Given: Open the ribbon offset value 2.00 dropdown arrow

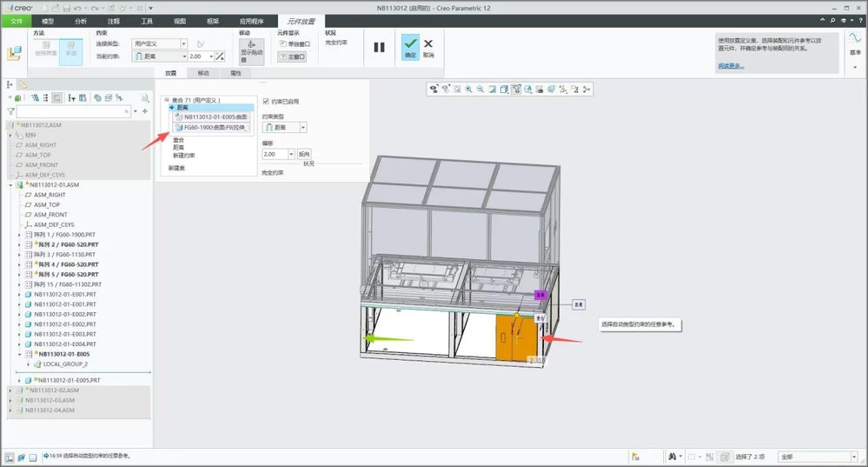Looking at the screenshot, I should click(x=211, y=57).
